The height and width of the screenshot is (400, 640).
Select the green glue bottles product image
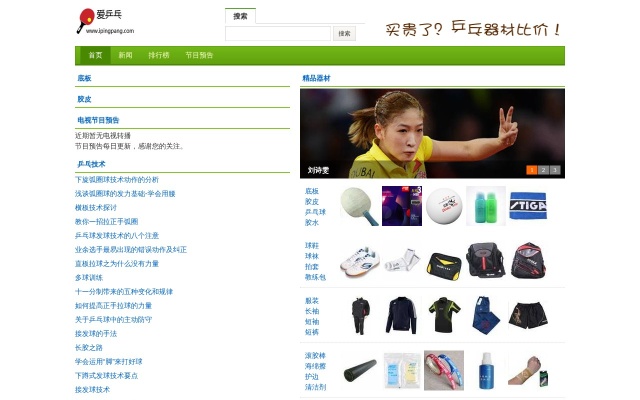pyautogui.click(x=485, y=206)
